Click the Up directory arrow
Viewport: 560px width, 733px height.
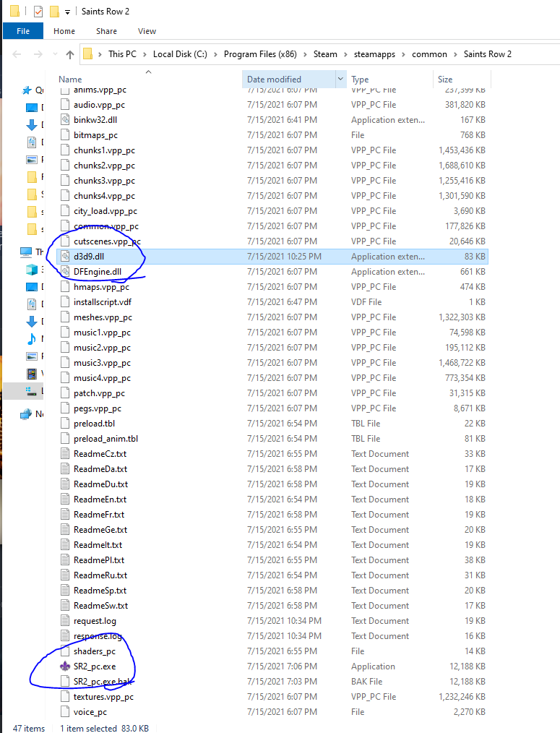click(70, 55)
